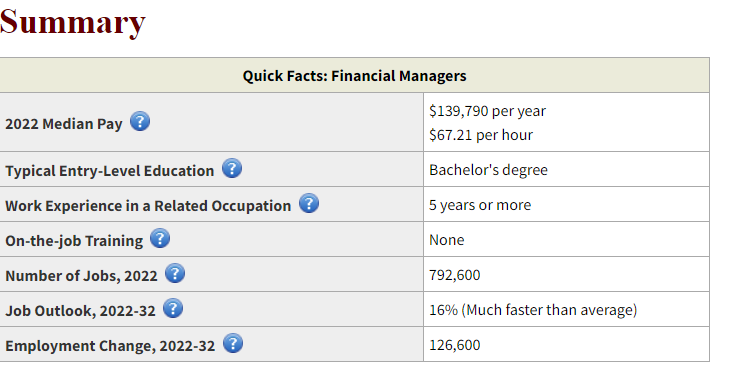Viewport: 740px width, 369px height.
Task: Click the On-the-job Training question mark icon
Action: 160,238
